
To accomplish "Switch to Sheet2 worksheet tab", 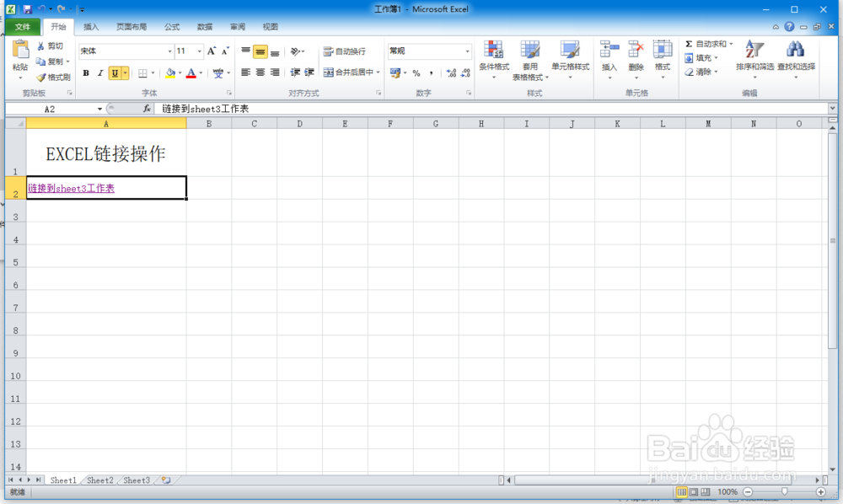I will [100, 480].
